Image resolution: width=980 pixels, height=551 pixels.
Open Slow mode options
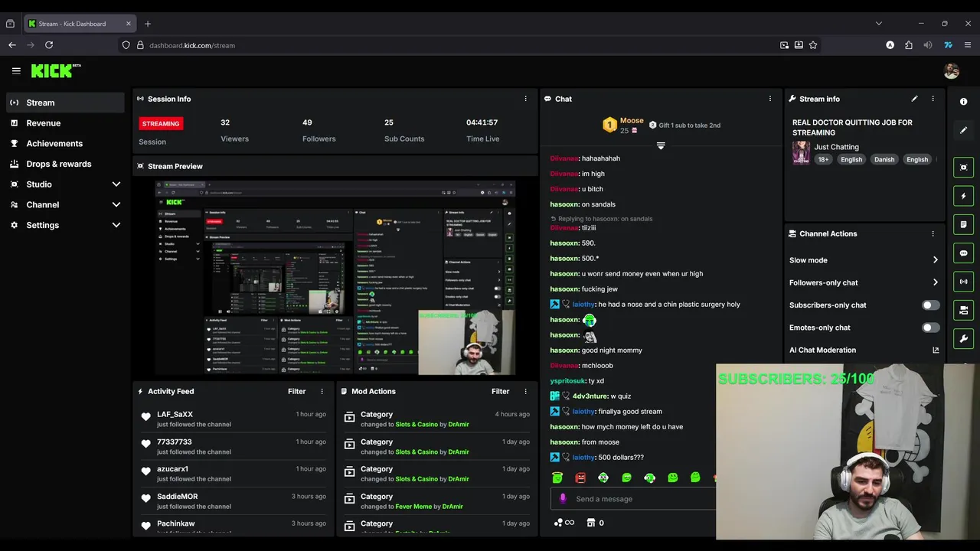click(864, 260)
